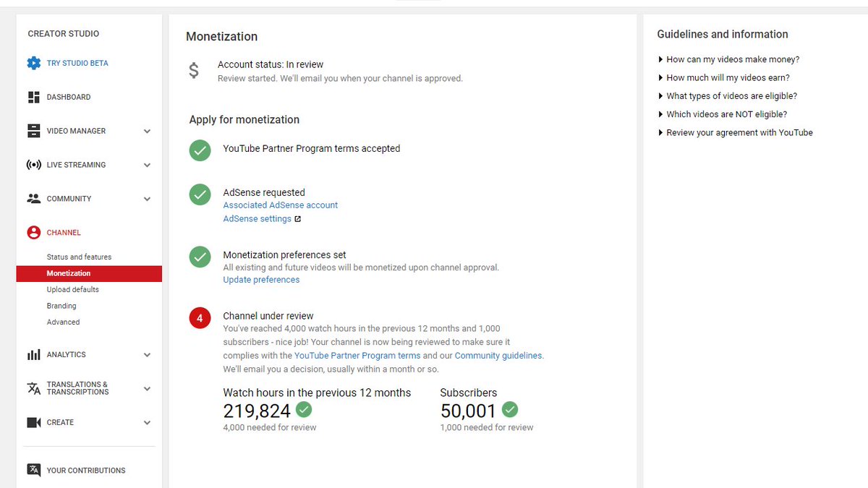Screen dimensions: 868x488
Task: Click '4,000 needed for review' text
Action: pyautogui.click(x=270, y=427)
